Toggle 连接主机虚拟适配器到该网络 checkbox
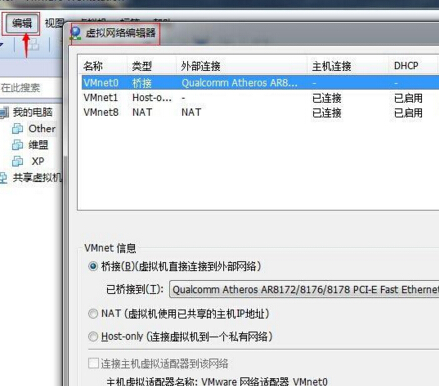Screen dimensions: 439x386 pyautogui.click(x=93, y=363)
